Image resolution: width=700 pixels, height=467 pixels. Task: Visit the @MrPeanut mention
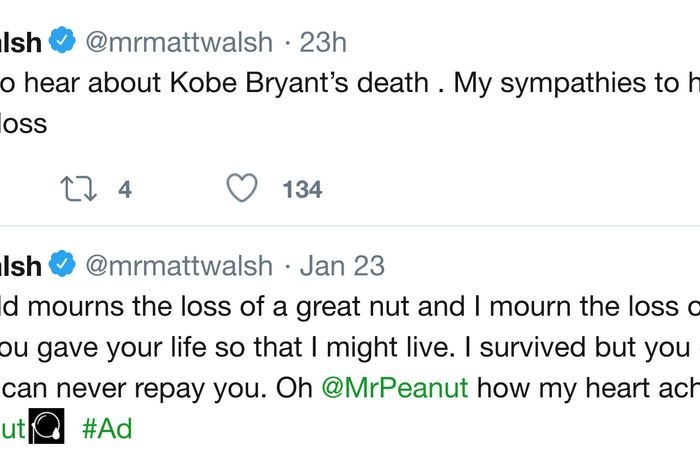394,387
